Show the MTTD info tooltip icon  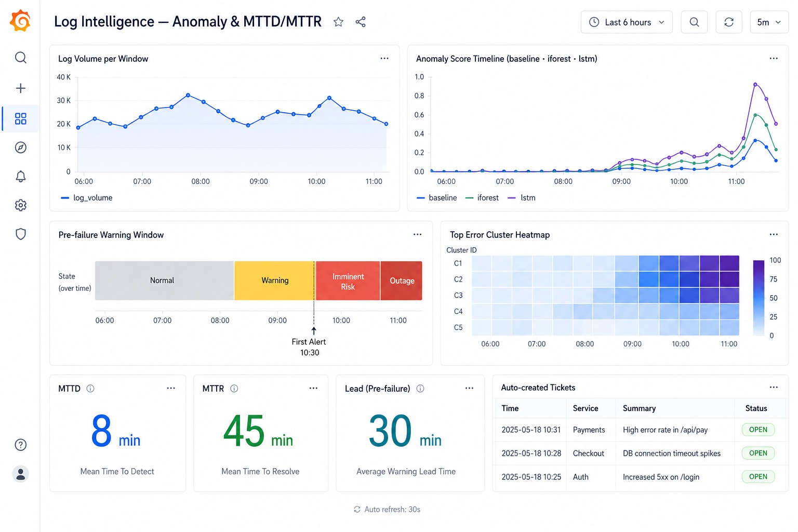(x=90, y=389)
